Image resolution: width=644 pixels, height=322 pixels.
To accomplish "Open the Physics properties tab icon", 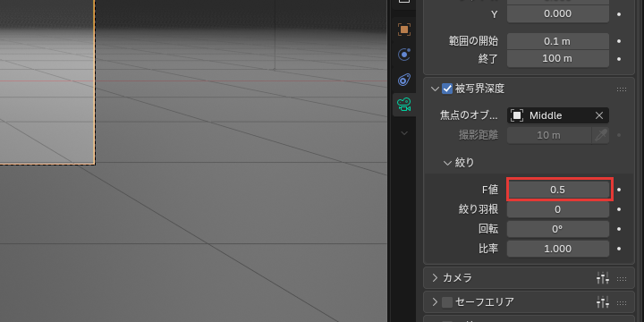I will click(404, 55).
